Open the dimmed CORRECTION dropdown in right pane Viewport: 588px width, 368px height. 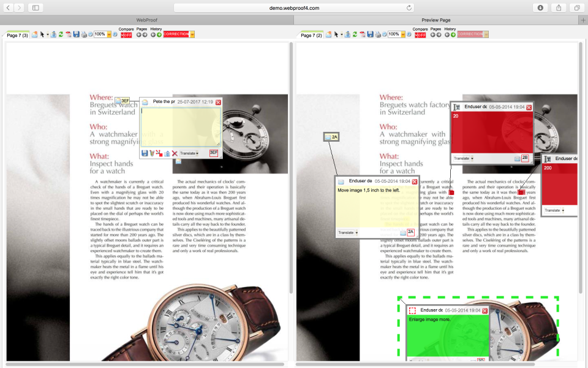point(486,34)
